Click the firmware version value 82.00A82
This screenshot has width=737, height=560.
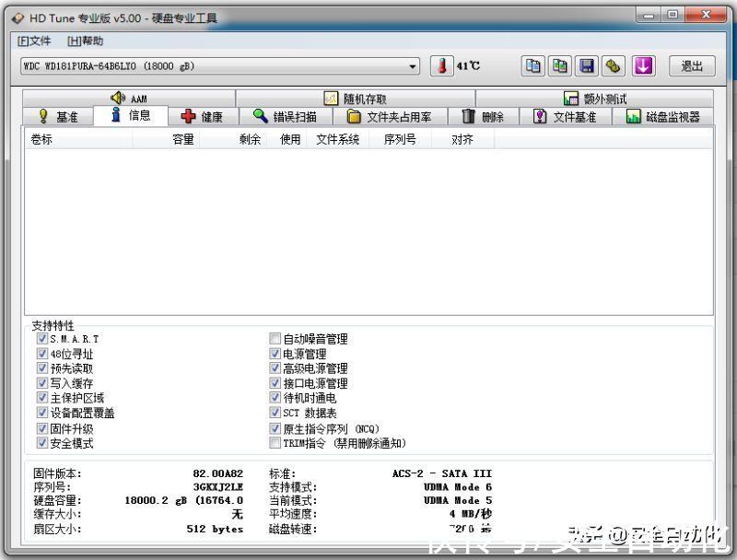point(218,473)
